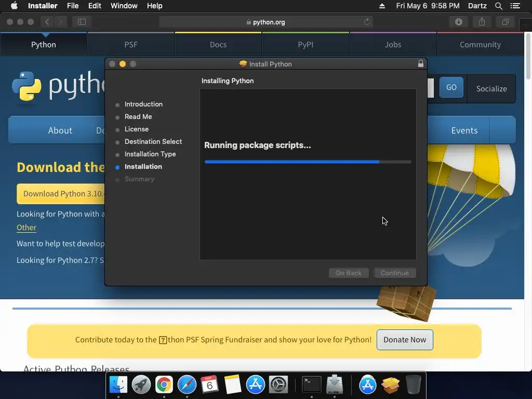
Task: Open the Window menu
Action: click(x=124, y=6)
